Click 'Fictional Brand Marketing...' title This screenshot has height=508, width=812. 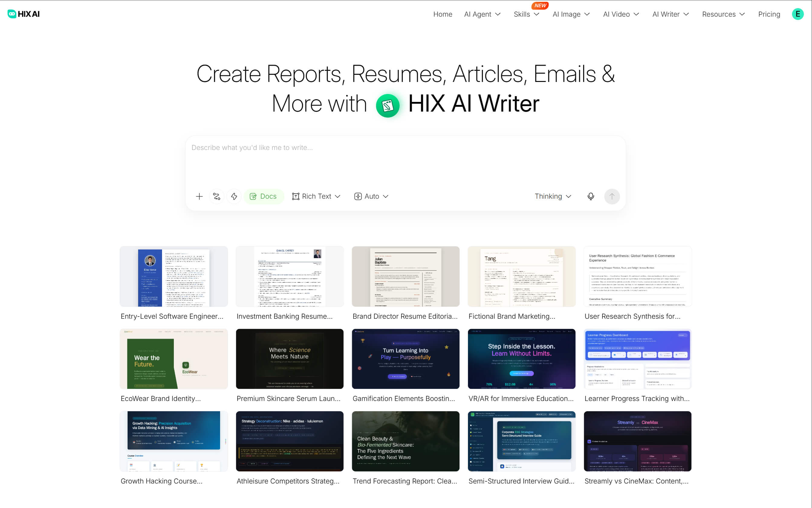pos(512,316)
